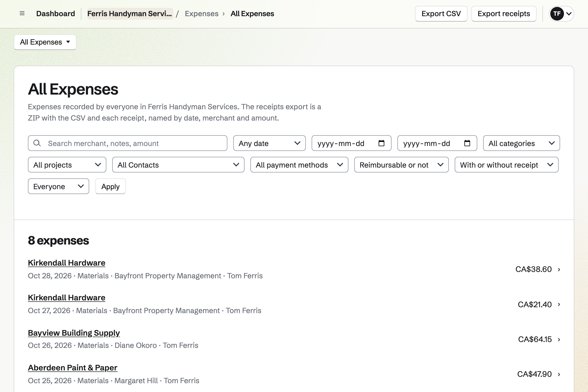This screenshot has height=392, width=588.
Task: Click the first yyyy-mm-dd date input
Action: (x=351, y=143)
